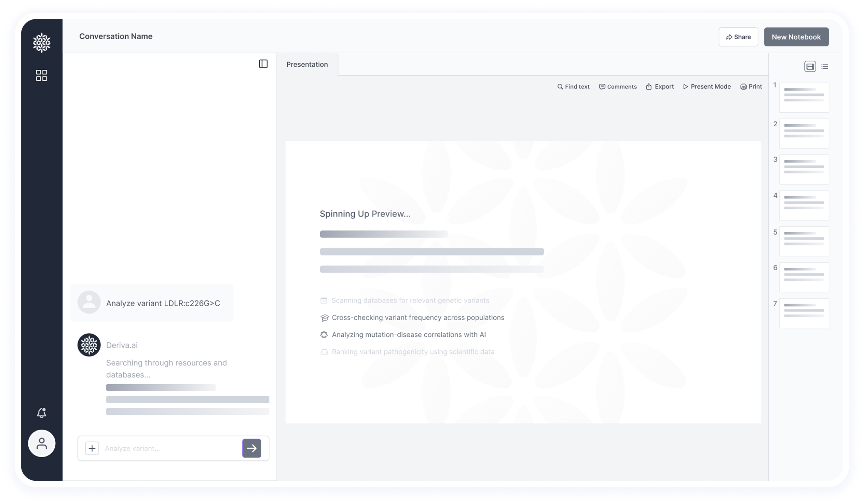The image size is (864, 504).
Task: Click the Deriva snowflake logo in sidebar
Action: [41, 43]
